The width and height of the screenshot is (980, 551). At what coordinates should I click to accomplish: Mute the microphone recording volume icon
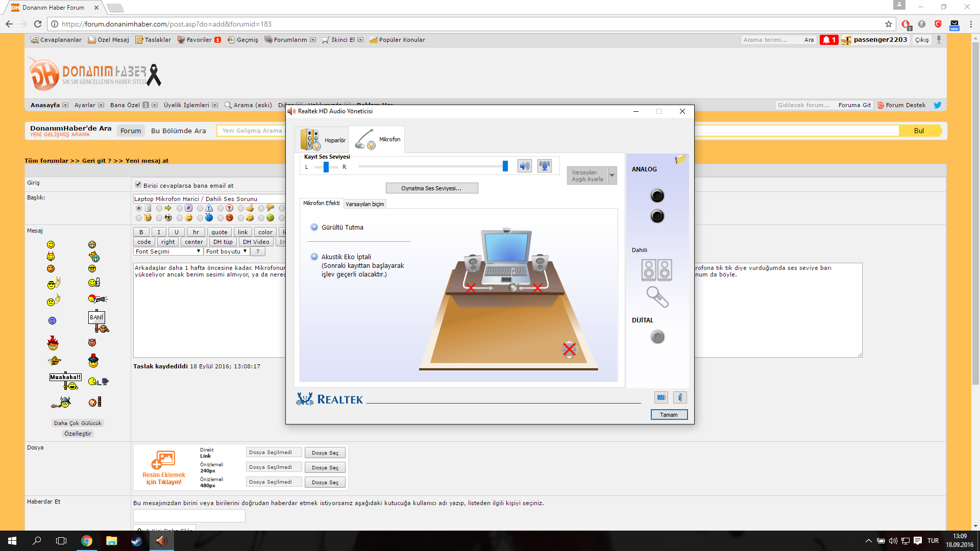(x=524, y=166)
